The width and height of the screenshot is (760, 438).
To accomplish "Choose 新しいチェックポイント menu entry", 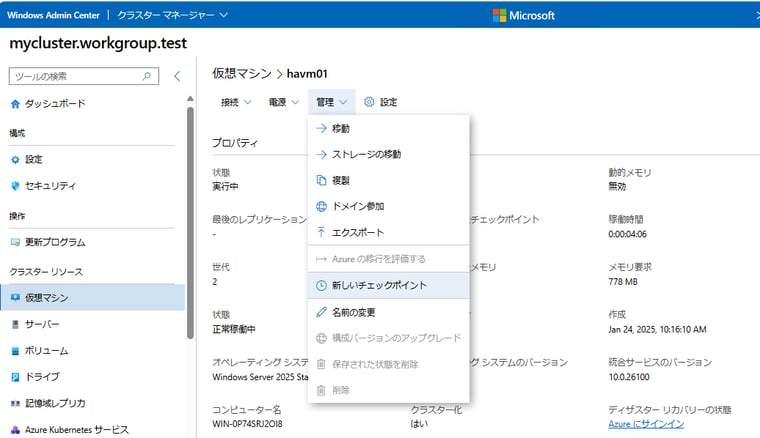I will click(388, 285).
